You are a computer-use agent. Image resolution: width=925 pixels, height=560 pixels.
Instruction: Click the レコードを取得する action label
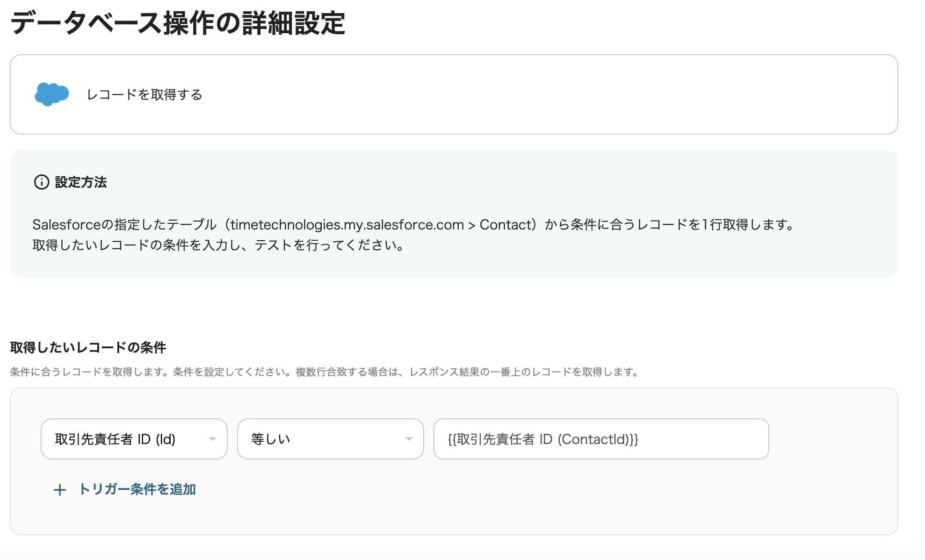[x=145, y=94]
